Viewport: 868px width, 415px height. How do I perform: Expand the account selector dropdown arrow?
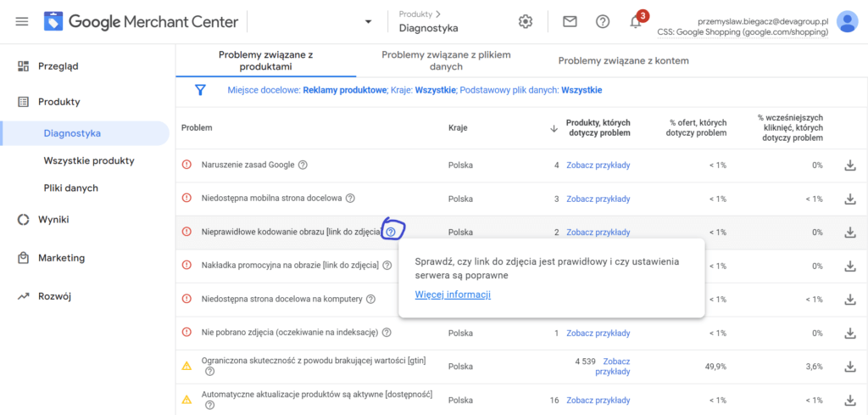coord(368,21)
